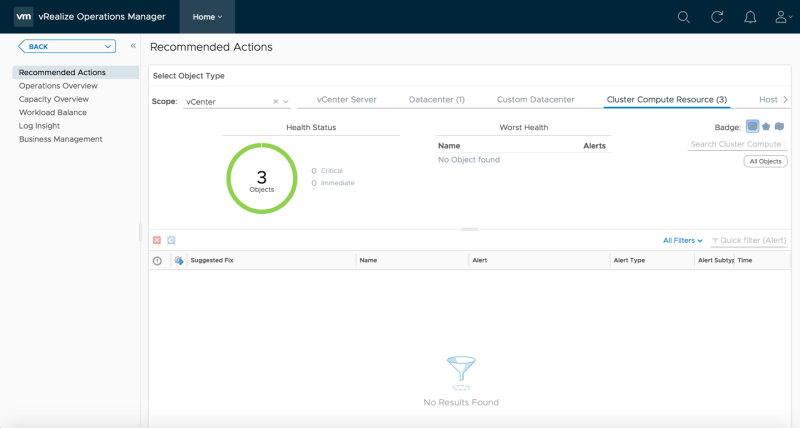Image resolution: width=800 pixels, height=428 pixels.
Task: Switch to the Datacenter (1) tab
Action: pyautogui.click(x=437, y=100)
